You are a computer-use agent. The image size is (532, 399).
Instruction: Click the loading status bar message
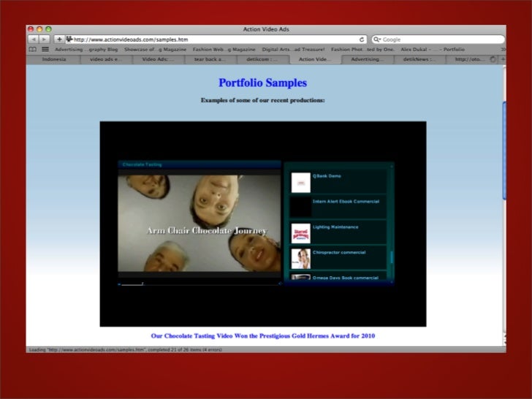pyautogui.click(x=126, y=349)
